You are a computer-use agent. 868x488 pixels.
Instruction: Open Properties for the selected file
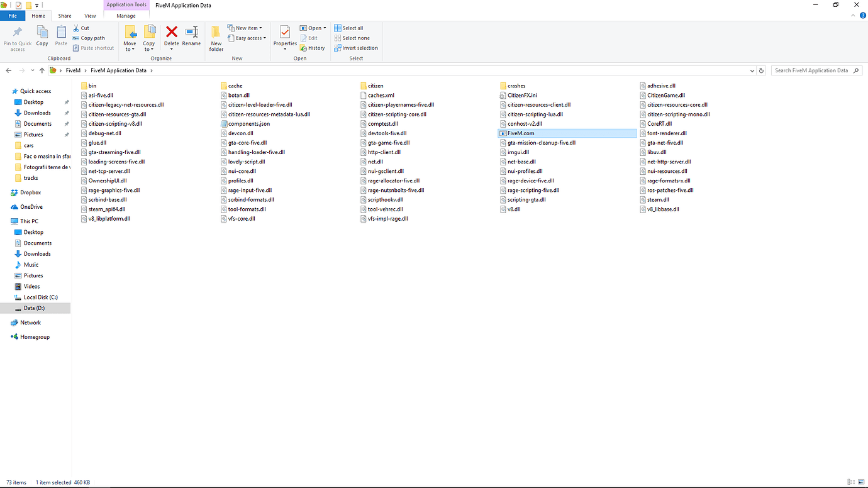click(285, 36)
